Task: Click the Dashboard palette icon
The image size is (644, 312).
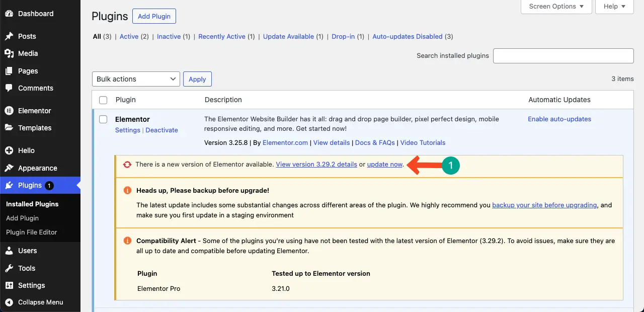Action: pos(9,14)
